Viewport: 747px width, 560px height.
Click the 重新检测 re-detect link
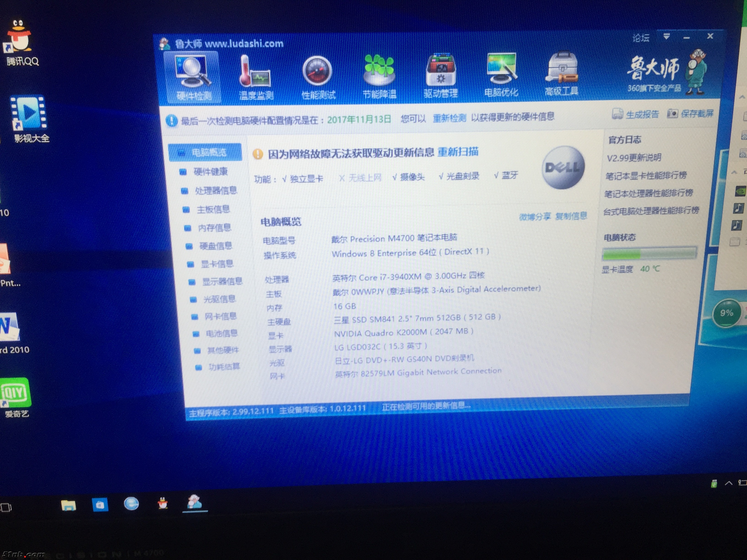click(x=449, y=118)
